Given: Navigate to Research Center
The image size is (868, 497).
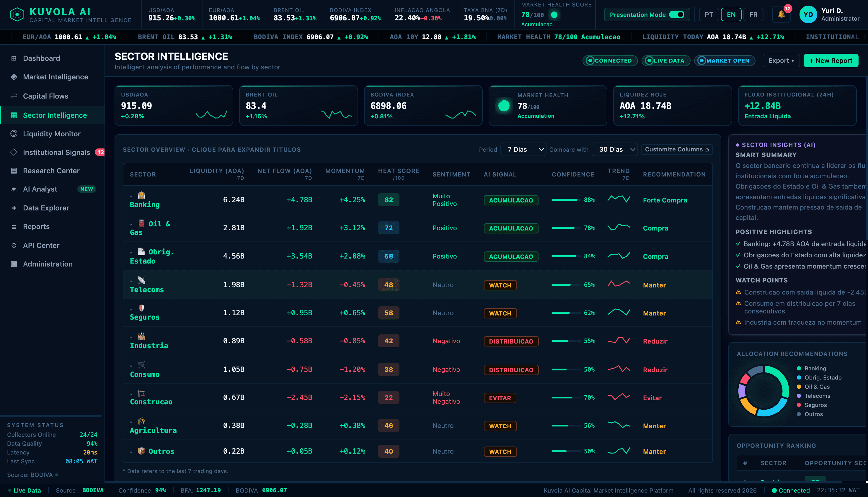Looking at the screenshot, I should pyautogui.click(x=52, y=171).
